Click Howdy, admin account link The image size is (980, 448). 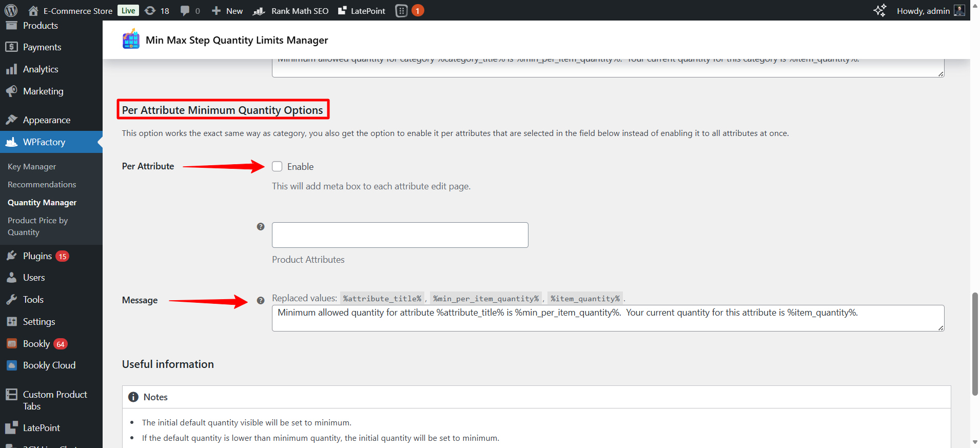[x=931, y=10]
